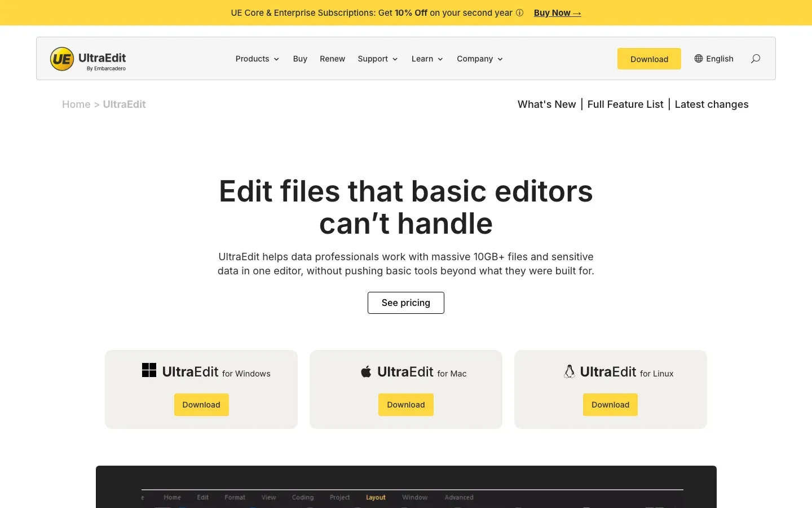
Task: Download UltraEdit for Windows
Action: (201, 405)
